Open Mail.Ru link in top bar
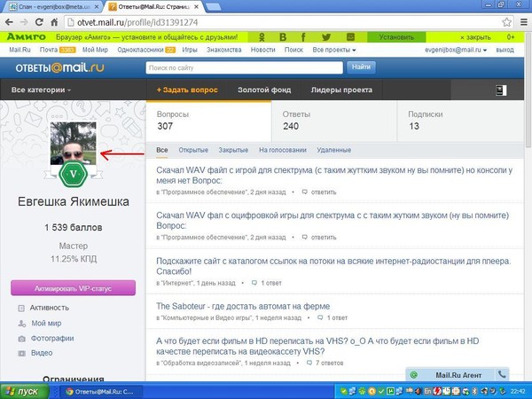Screen dimensions: 532x399 [20, 50]
